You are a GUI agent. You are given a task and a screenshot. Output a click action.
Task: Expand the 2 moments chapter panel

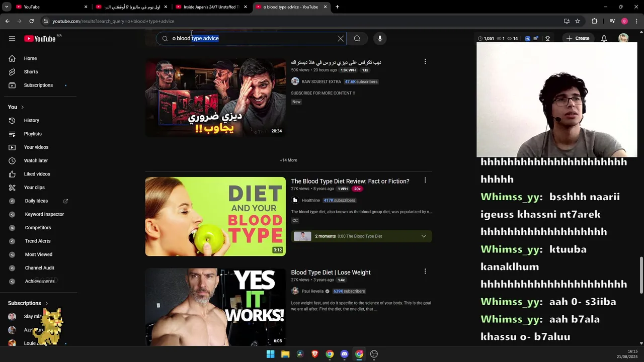coord(361,236)
